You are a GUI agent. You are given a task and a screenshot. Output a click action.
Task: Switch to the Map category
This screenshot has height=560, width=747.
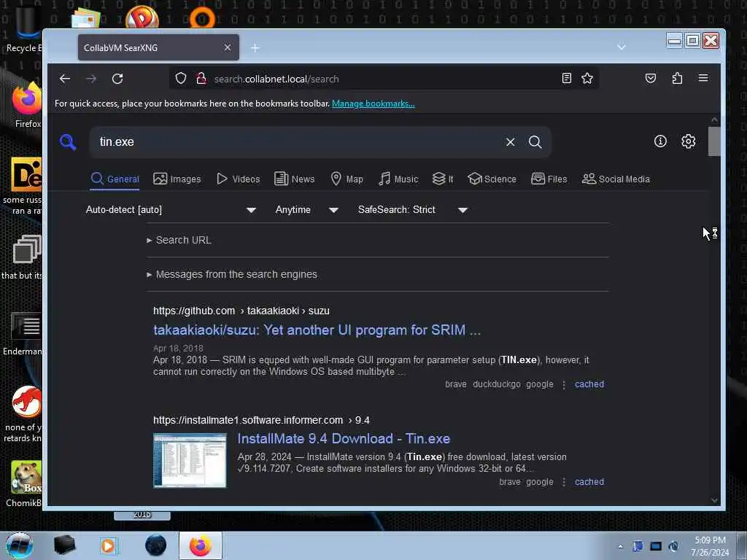coord(347,179)
